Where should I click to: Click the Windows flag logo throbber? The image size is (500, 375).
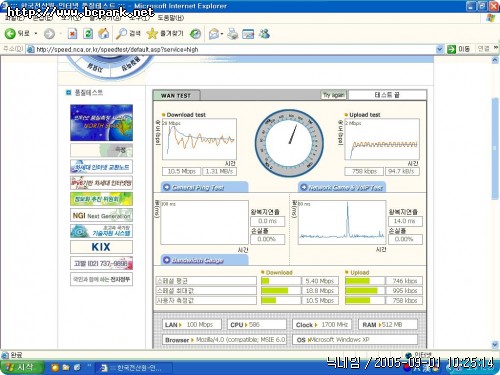click(x=490, y=18)
